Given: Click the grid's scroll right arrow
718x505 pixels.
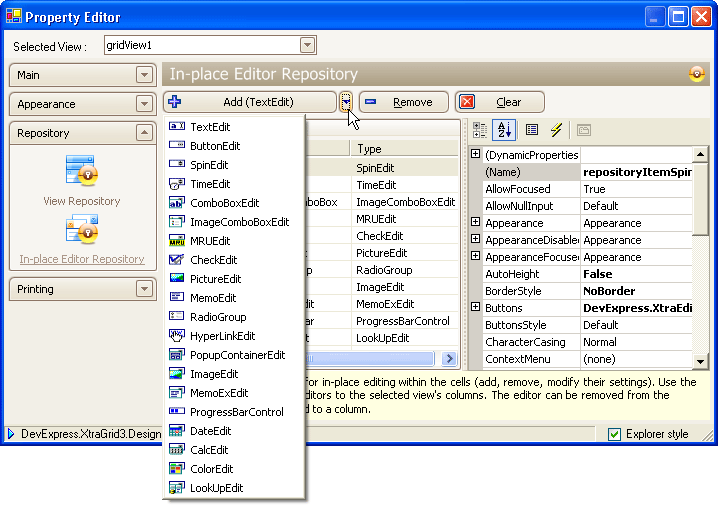Looking at the screenshot, I should click(x=450, y=358).
